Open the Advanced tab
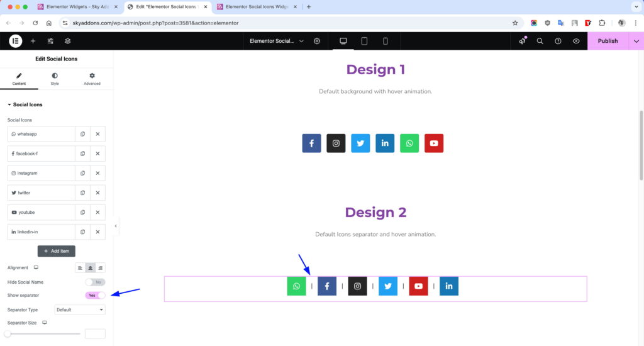The height and width of the screenshot is (346, 644). (92, 79)
